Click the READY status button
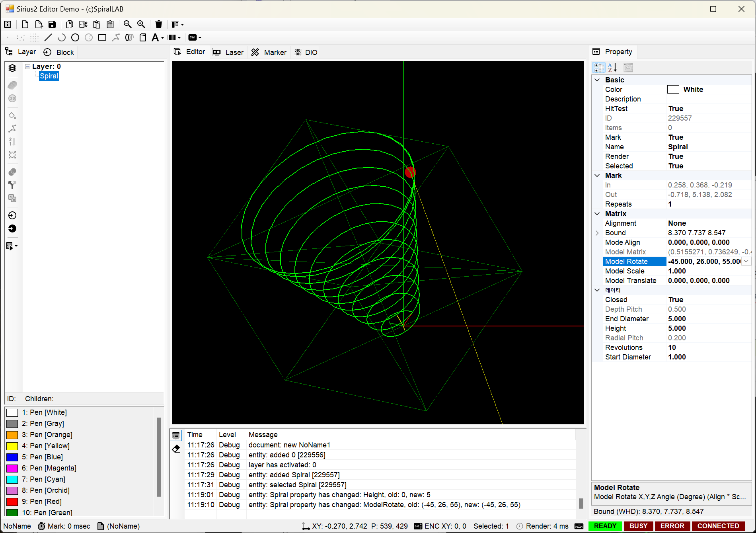Image resolution: width=756 pixels, height=533 pixels. 605,526
